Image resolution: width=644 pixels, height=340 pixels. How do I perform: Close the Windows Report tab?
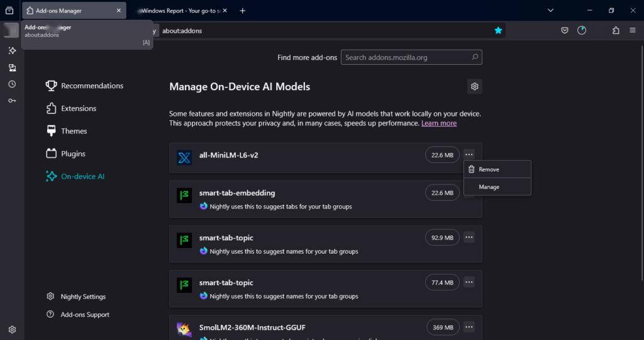[x=225, y=11]
